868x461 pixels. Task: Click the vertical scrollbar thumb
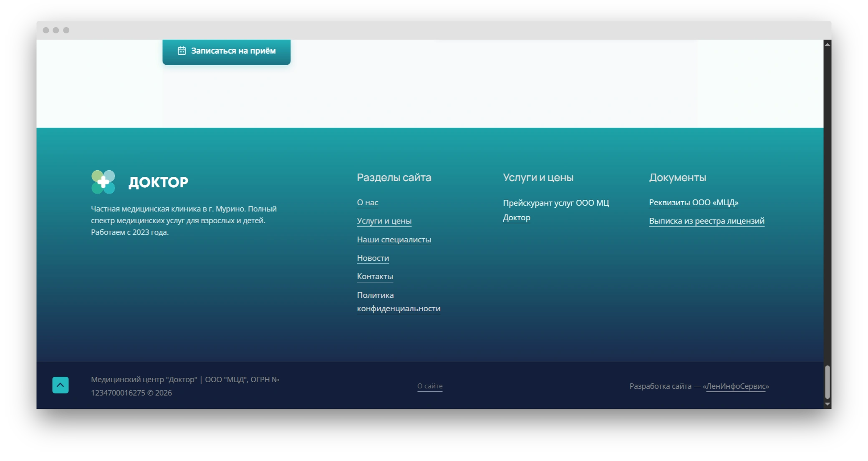(x=828, y=382)
